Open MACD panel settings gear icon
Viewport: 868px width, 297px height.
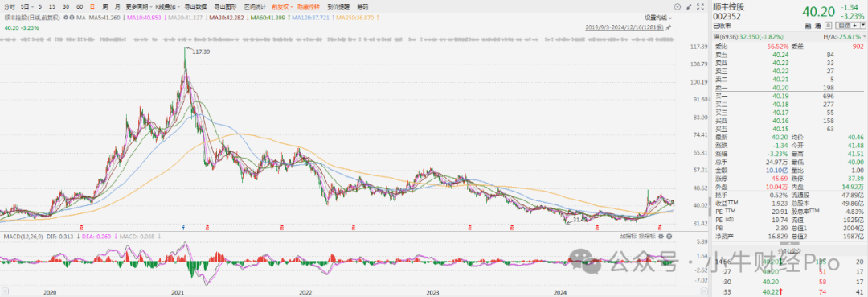(x=661, y=236)
